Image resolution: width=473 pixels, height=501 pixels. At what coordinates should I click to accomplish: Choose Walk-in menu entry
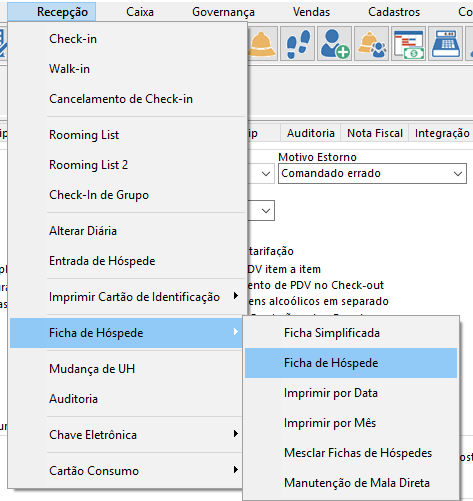click(128, 69)
